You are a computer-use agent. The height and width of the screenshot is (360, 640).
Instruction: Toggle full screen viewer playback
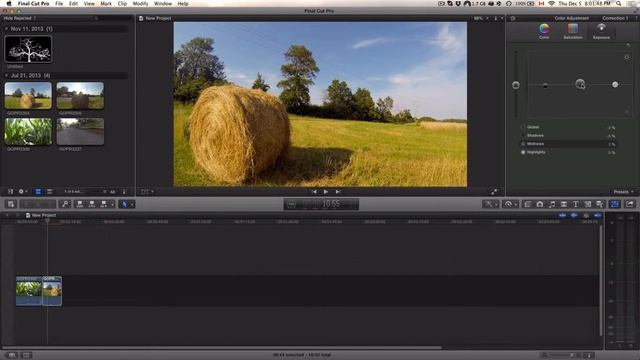494,192
